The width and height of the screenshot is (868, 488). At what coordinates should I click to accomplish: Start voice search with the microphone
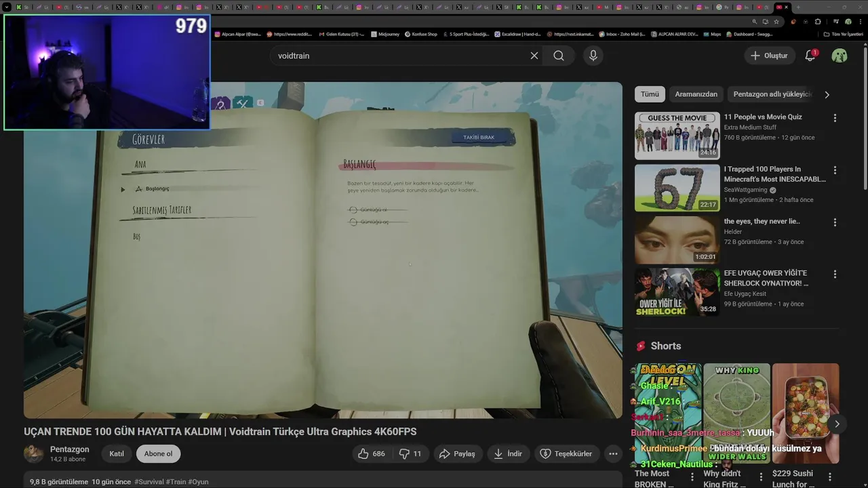point(593,56)
